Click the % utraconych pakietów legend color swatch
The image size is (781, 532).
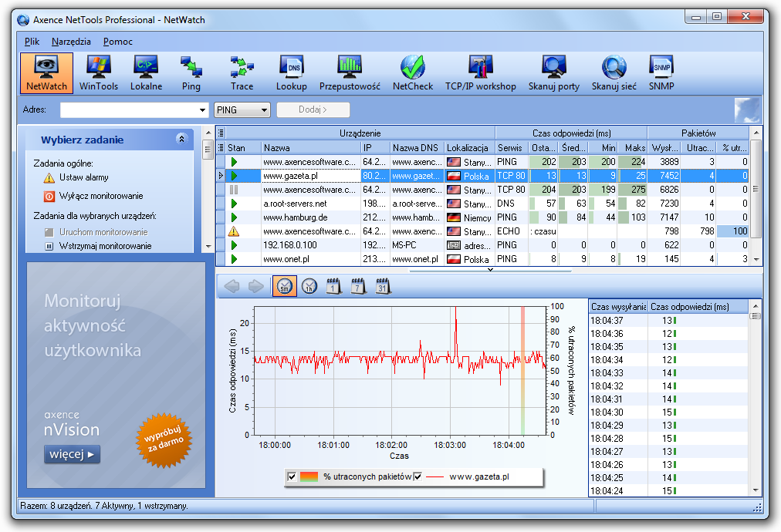pyautogui.click(x=309, y=476)
